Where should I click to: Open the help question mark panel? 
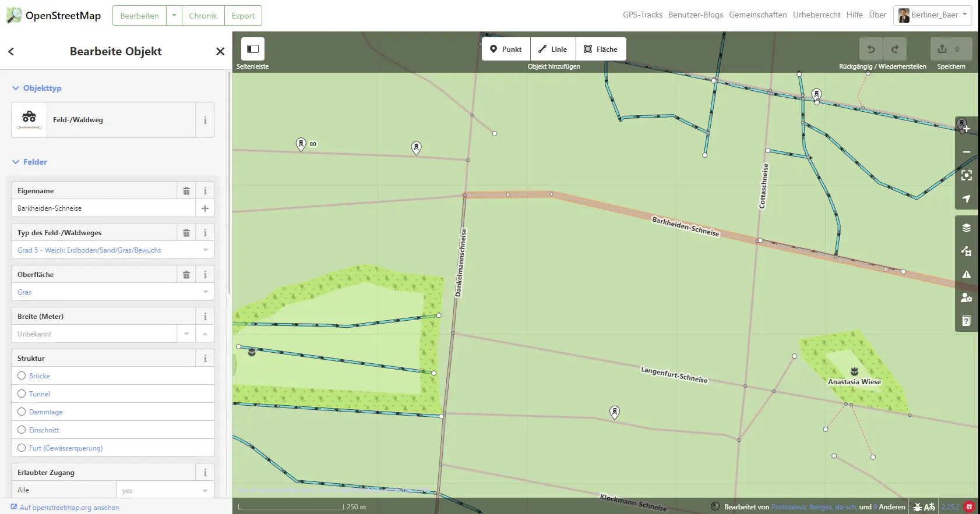click(966, 321)
